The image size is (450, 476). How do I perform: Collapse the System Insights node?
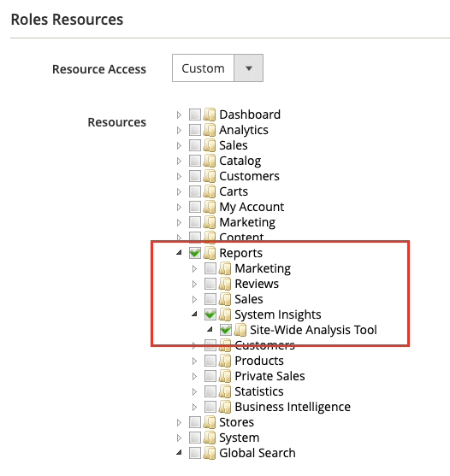pyautogui.click(x=194, y=314)
